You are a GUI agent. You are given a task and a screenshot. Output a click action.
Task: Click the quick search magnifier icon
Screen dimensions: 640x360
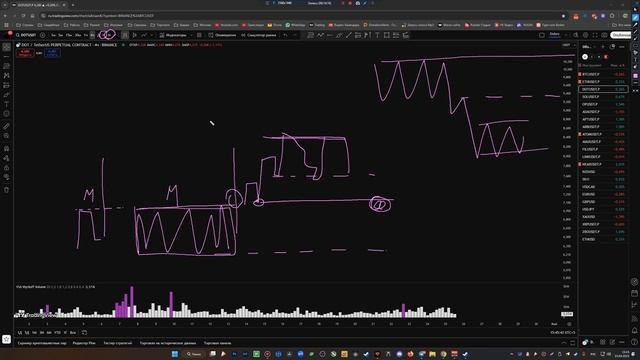coord(576,36)
